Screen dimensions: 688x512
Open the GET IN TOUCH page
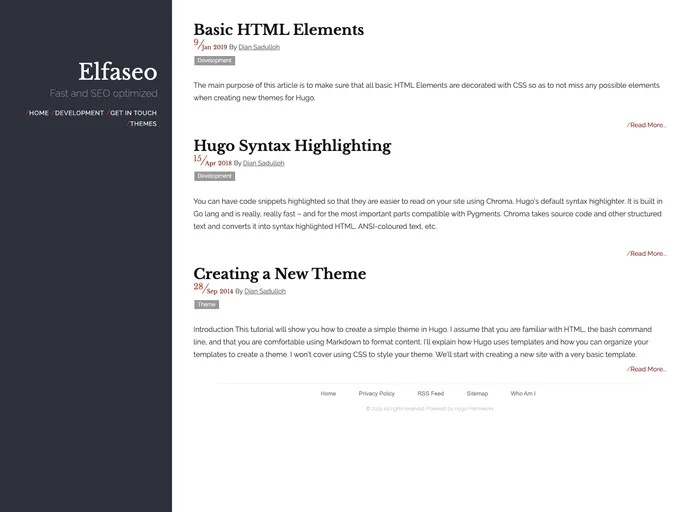click(x=134, y=113)
